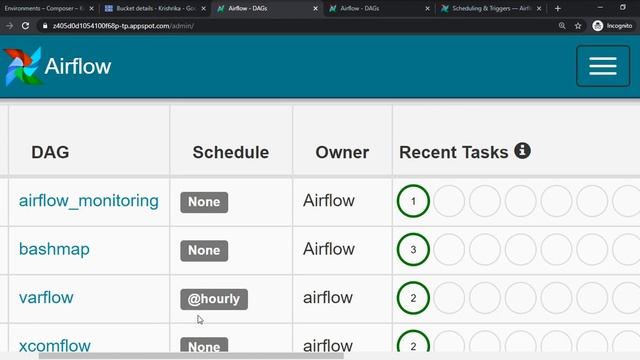This screenshot has width=640, height=360.
Task: Close the Scheduling & Triggers tab
Action: [x=539, y=8]
